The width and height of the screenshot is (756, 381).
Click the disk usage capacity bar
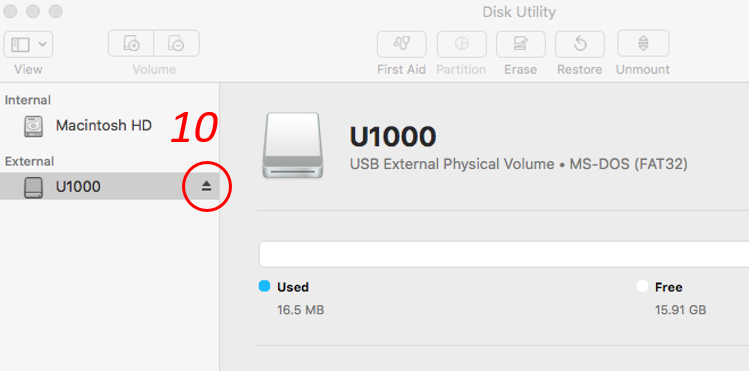coord(504,254)
